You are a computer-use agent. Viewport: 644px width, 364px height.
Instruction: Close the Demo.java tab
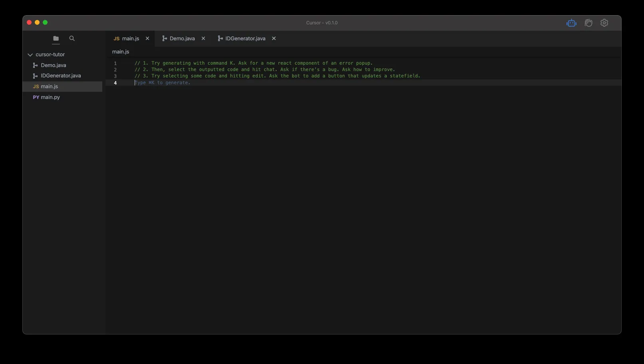[x=203, y=39]
